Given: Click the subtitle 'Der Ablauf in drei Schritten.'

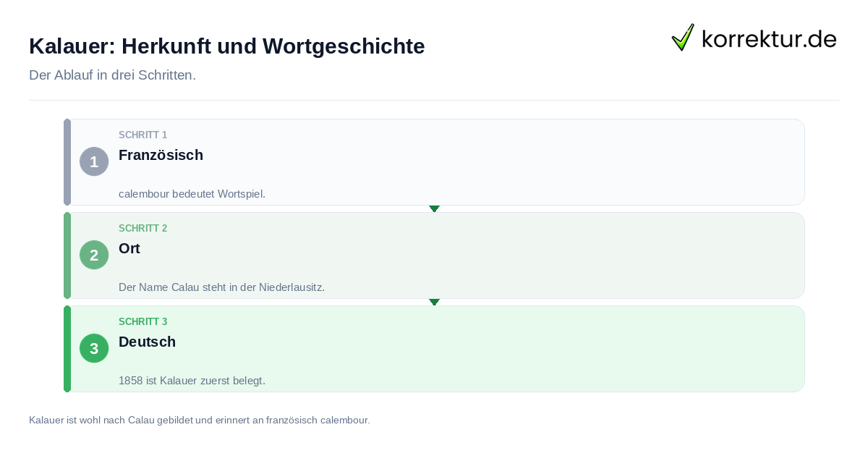Looking at the screenshot, I should (112, 75).
